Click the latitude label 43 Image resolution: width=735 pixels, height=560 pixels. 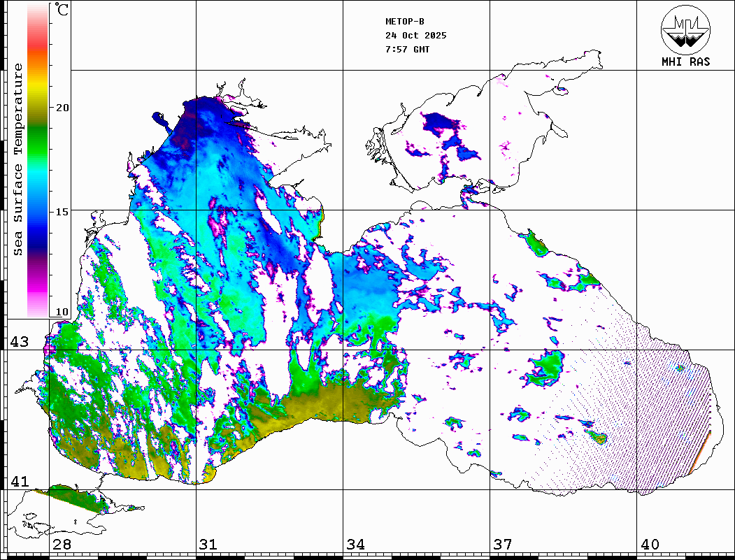19,342
